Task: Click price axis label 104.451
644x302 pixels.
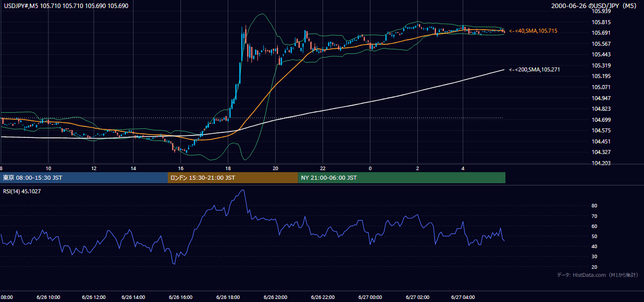Action: pyautogui.click(x=601, y=141)
